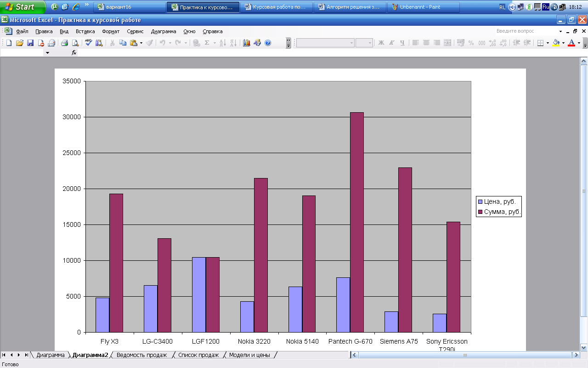Screen dimensions: 588x368
Task: Click the Research binoculars book icon
Action: pos(99,43)
